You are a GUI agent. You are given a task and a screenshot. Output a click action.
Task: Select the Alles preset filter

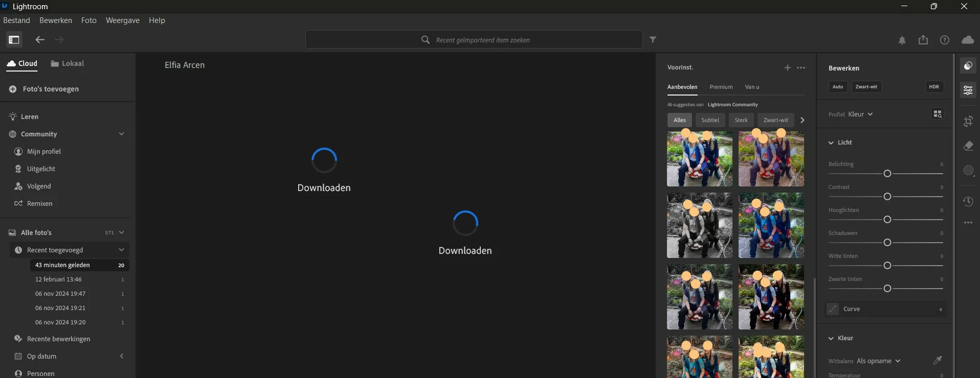[x=680, y=120]
